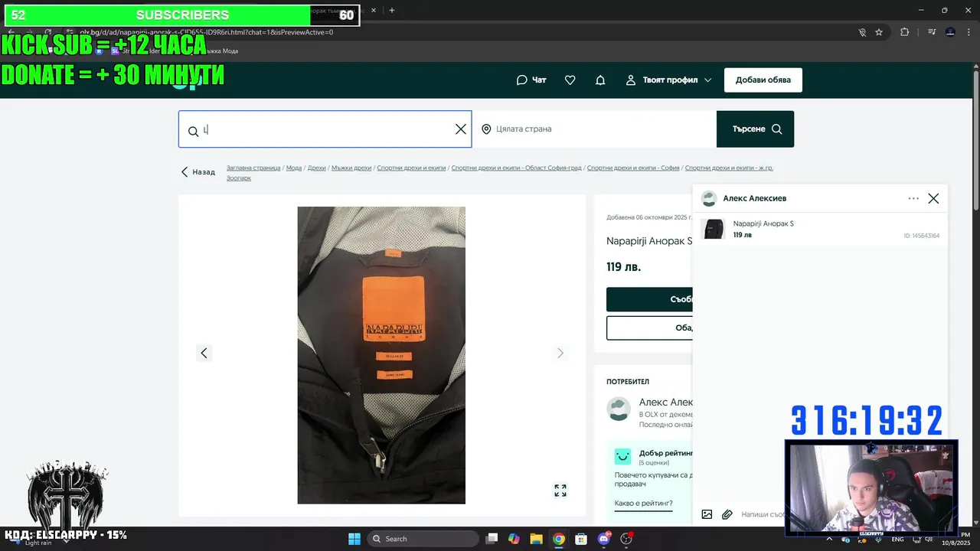Open Спортни дрехи и екипи breadcrumb
The image size is (980, 551).
pos(411,168)
